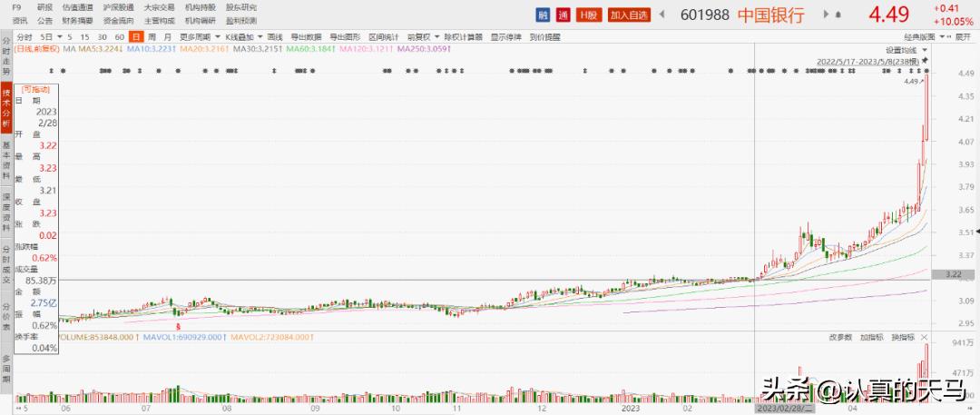
Task: Click 显示停牌 show suspension option
Action: point(505,37)
